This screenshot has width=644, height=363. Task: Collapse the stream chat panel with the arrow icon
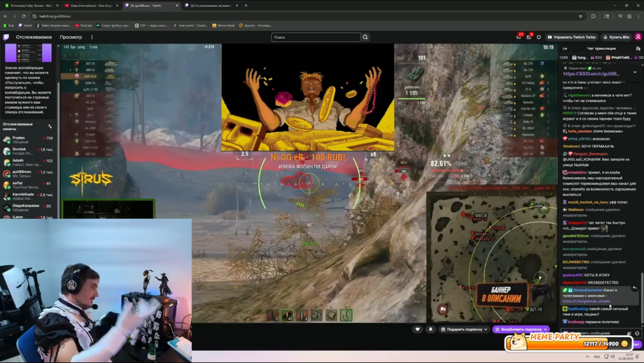click(x=565, y=49)
